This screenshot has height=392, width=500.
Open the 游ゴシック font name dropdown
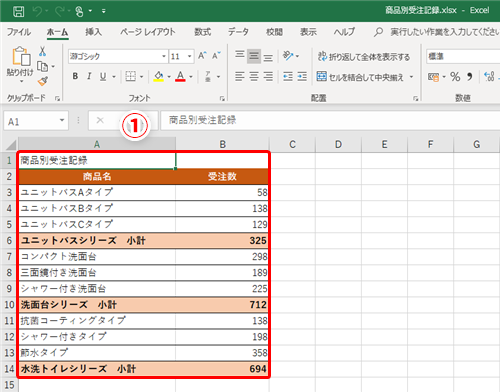click(x=163, y=56)
